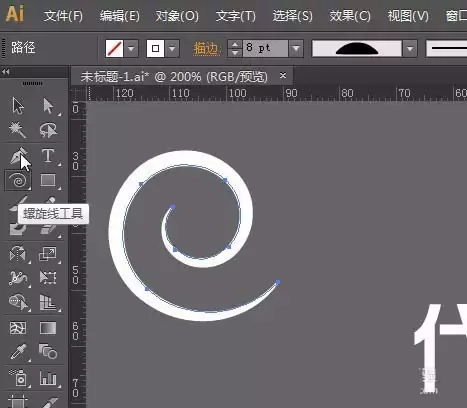Click the 描边 stroke panel link
Viewport: 467px width, 408px height.
click(206, 49)
